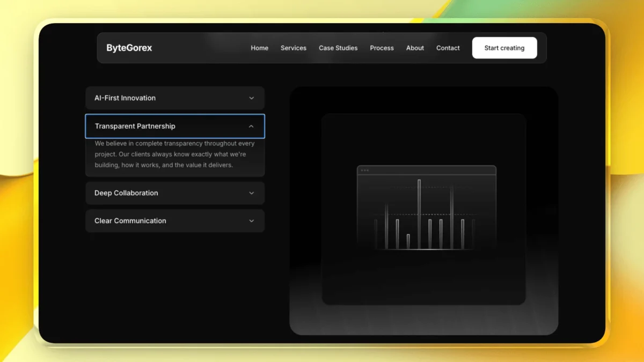Click the window dots in chart graphic
The height and width of the screenshot is (362, 644).
point(365,170)
